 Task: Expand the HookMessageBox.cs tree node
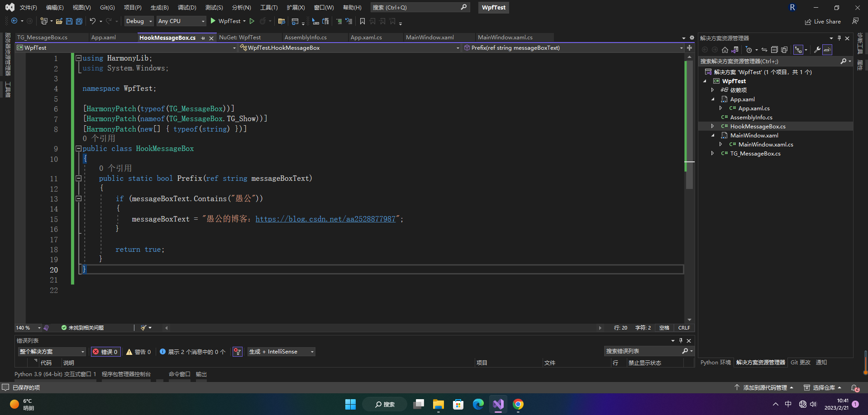click(713, 126)
